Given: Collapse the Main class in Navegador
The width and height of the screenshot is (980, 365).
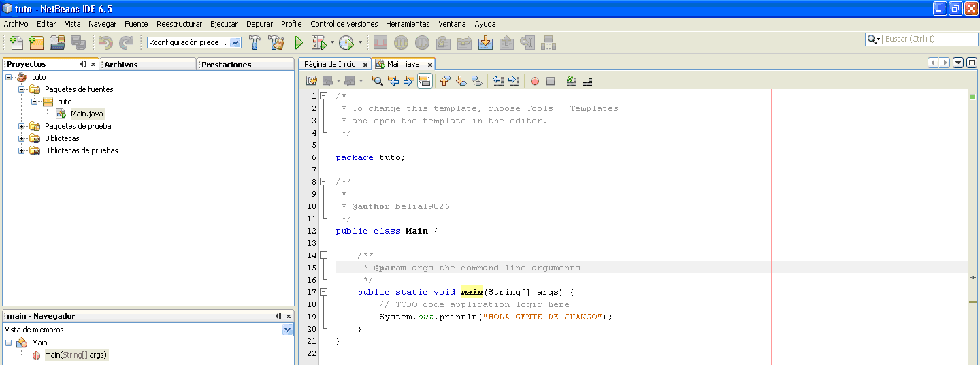Looking at the screenshot, I should tap(9, 343).
